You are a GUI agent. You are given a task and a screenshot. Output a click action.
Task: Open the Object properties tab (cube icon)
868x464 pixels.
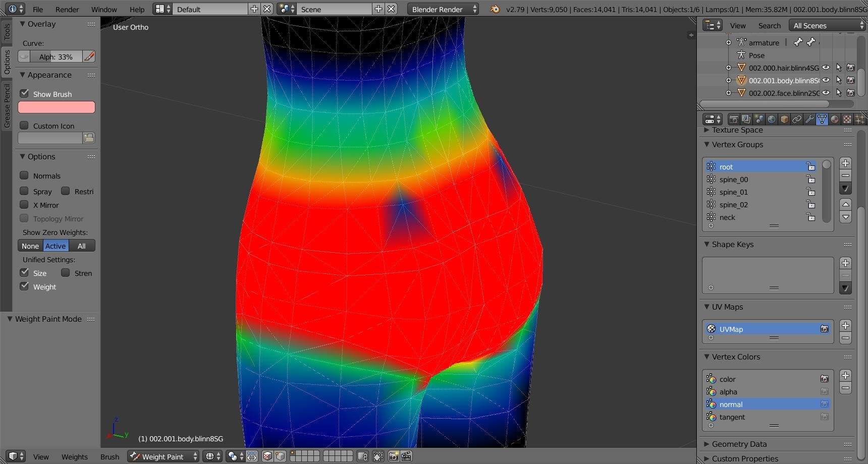(784, 120)
